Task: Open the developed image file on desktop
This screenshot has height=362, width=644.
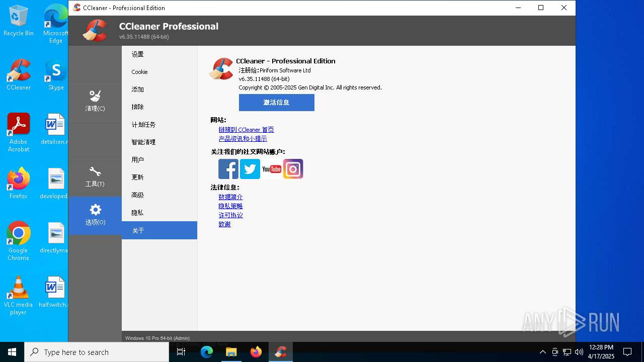Action: click(54, 184)
